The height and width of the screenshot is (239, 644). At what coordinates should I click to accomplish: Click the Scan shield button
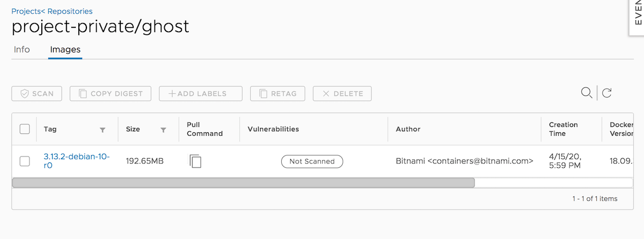pyautogui.click(x=37, y=94)
